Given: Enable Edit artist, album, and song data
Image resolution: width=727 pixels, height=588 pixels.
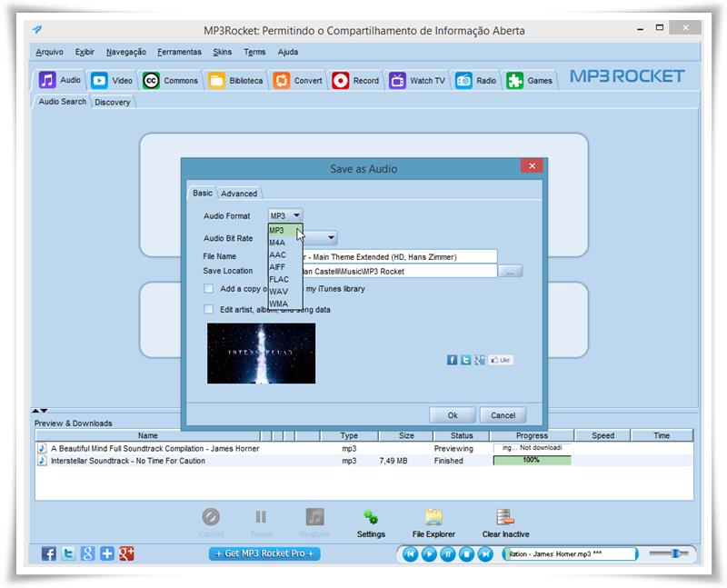Looking at the screenshot, I should [x=209, y=309].
